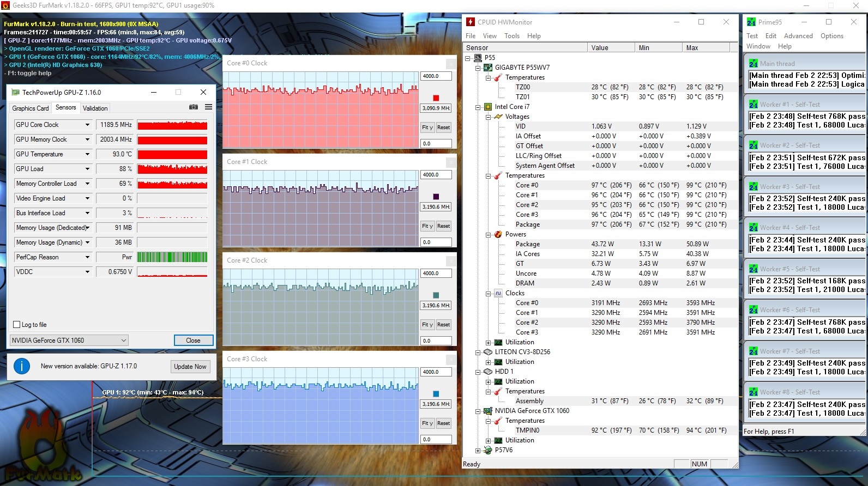
Task: Click Fit y on the Core #2 Clock graph
Action: click(427, 325)
